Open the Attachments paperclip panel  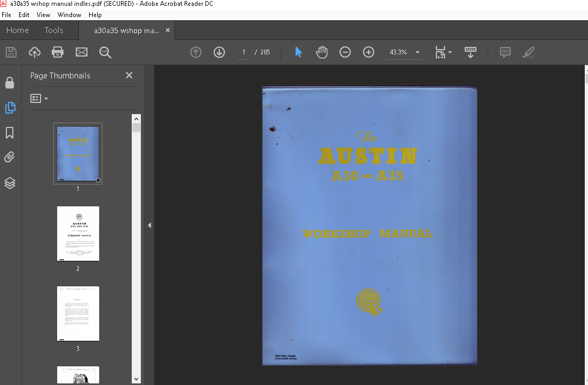pyautogui.click(x=10, y=157)
